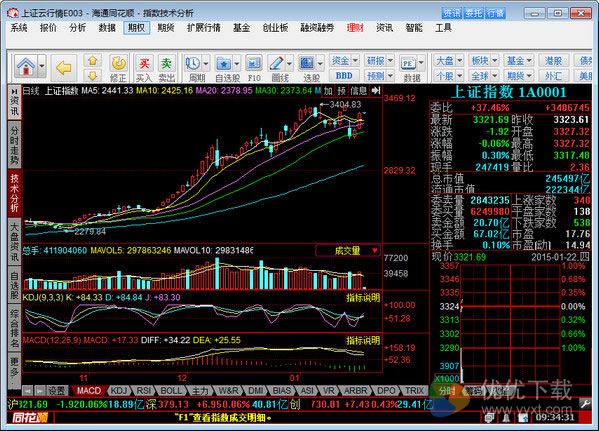The image size is (599, 431).
Task: Click the BBD toolbar button
Action: pyautogui.click(x=344, y=76)
